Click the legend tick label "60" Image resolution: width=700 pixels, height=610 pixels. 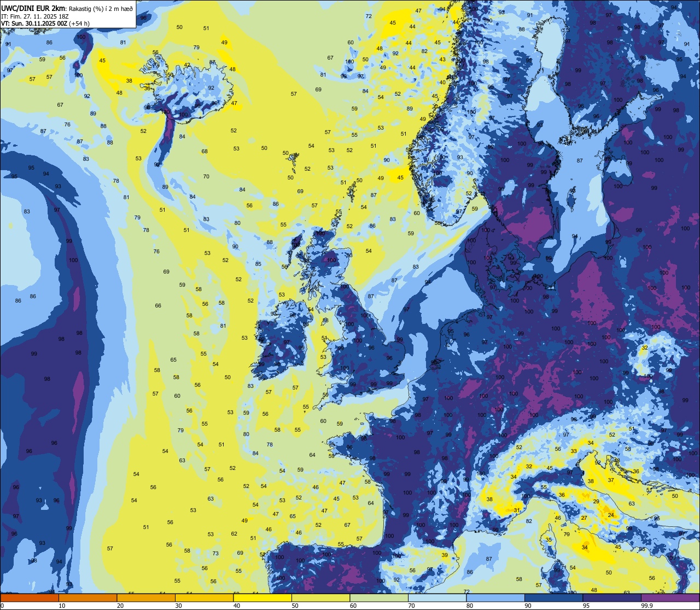[x=353, y=606]
